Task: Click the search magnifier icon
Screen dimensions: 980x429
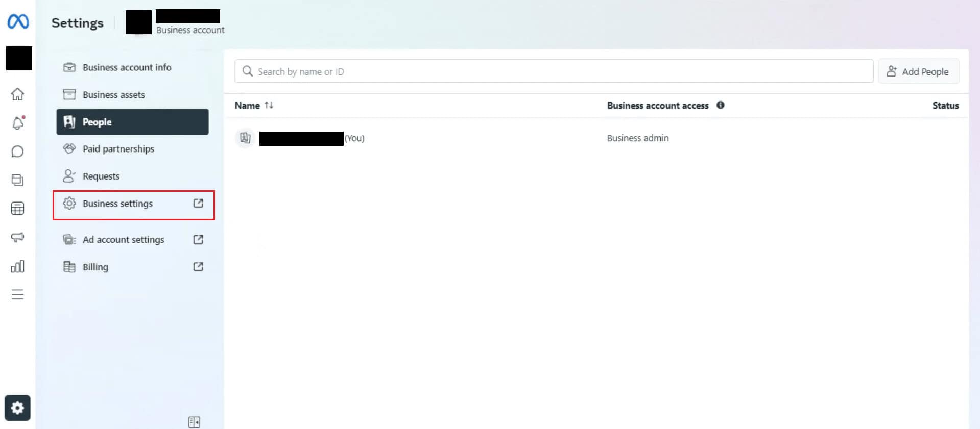Action: (248, 71)
